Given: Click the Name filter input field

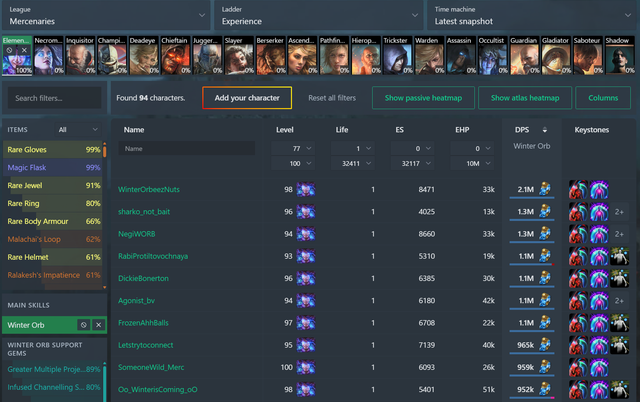Looking at the screenshot, I should pos(187,149).
